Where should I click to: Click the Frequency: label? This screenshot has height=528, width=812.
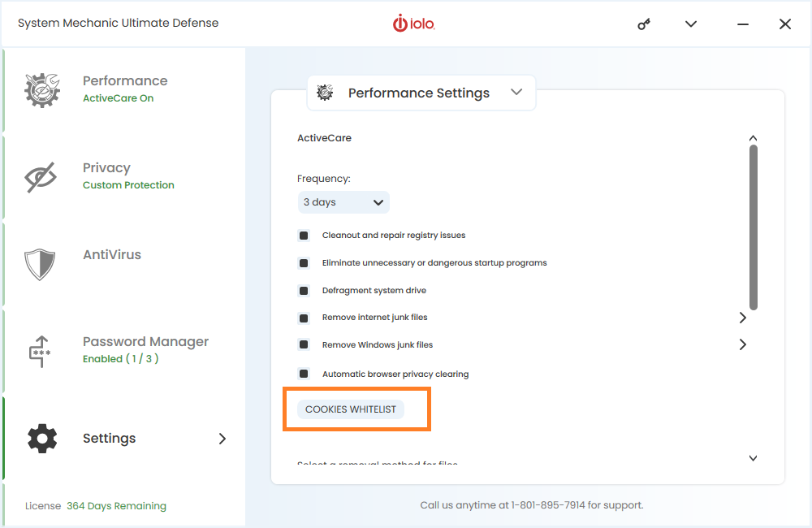[x=324, y=179]
